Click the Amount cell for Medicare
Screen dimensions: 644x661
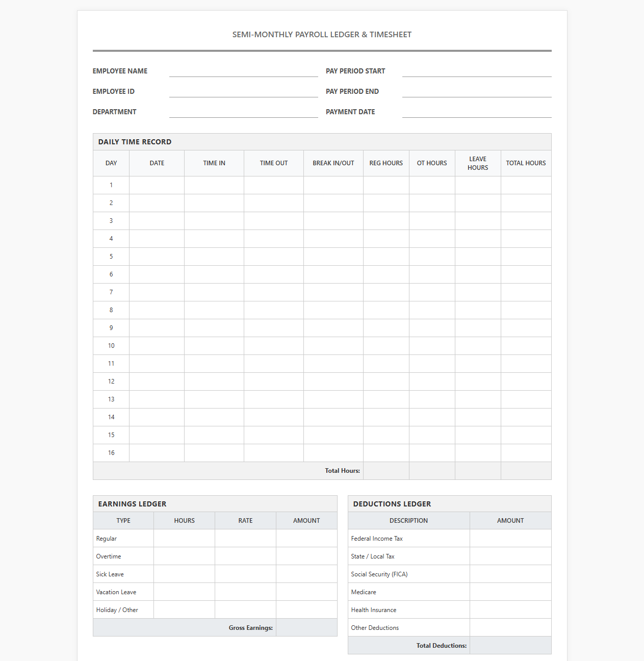[510, 592]
